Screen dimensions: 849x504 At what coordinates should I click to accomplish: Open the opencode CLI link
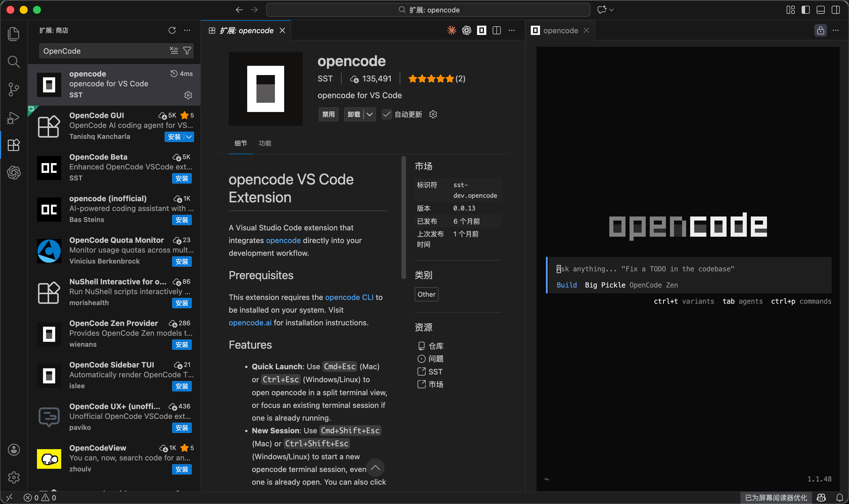(x=349, y=297)
